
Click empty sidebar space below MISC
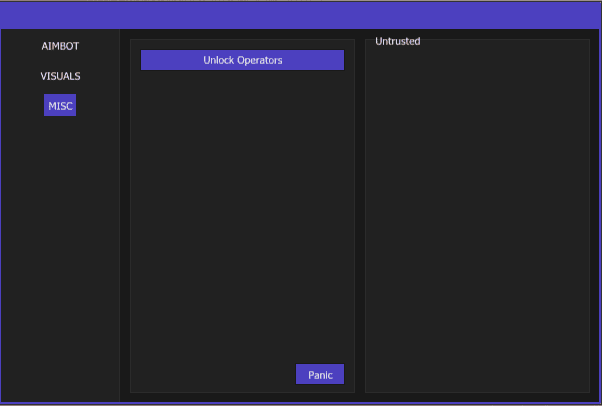click(60, 250)
